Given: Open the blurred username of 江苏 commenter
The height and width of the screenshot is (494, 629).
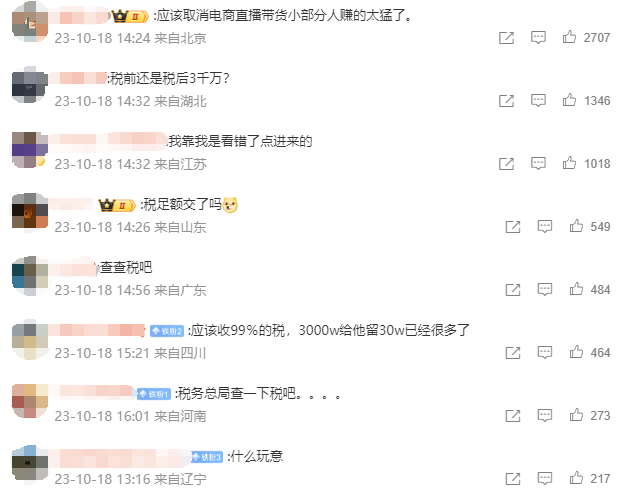Looking at the screenshot, I should click(110, 140).
